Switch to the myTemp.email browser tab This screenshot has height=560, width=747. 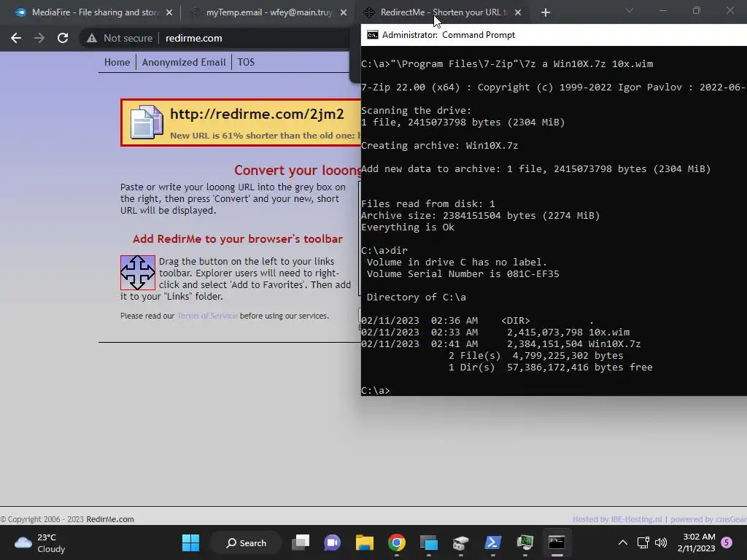268,12
